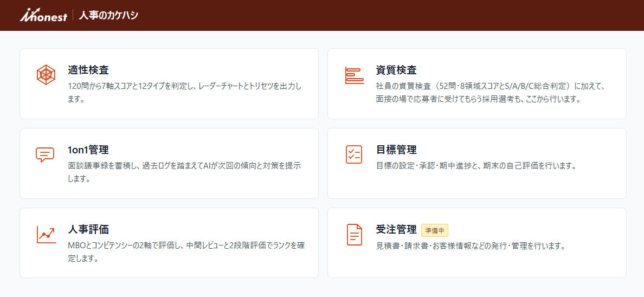Click the trend line icon for 人事評価

coord(46,235)
